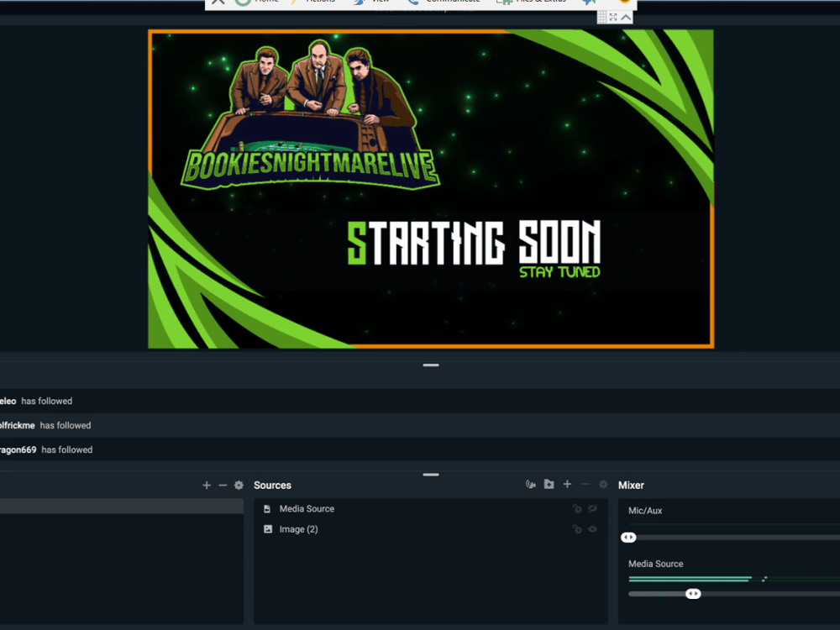Image resolution: width=840 pixels, height=630 pixels.
Task: Lock the Media Source item
Action: click(x=577, y=509)
